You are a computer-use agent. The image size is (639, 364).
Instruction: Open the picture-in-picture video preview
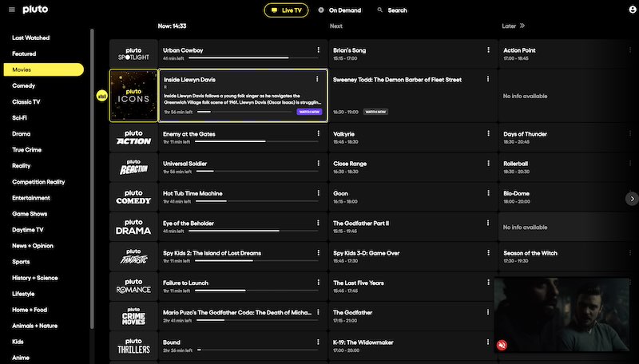pyautogui.click(x=562, y=315)
